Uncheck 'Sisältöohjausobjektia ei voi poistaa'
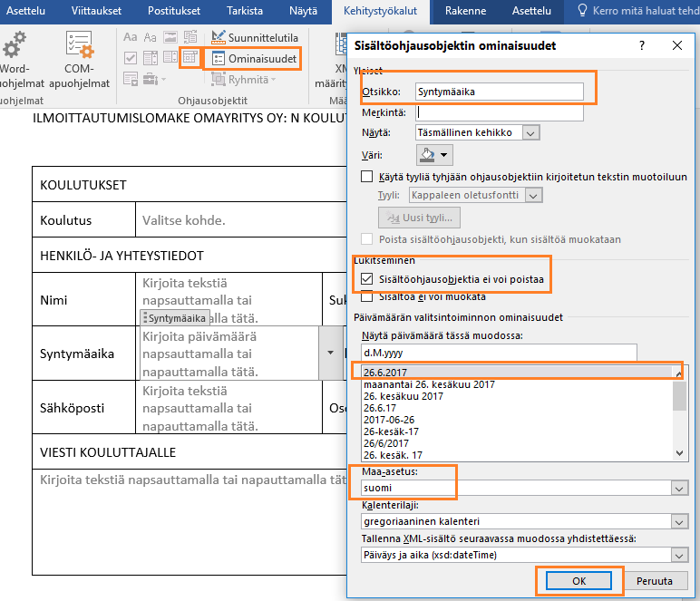 click(366, 280)
